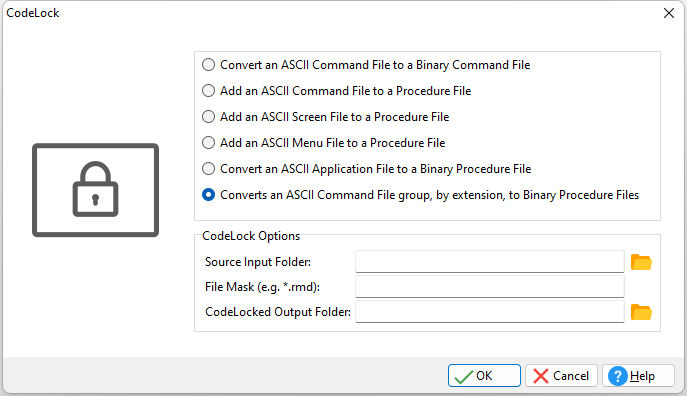The width and height of the screenshot is (687, 396).
Task: Open folder browser for CodeLocked Output Folder
Action: tap(641, 312)
